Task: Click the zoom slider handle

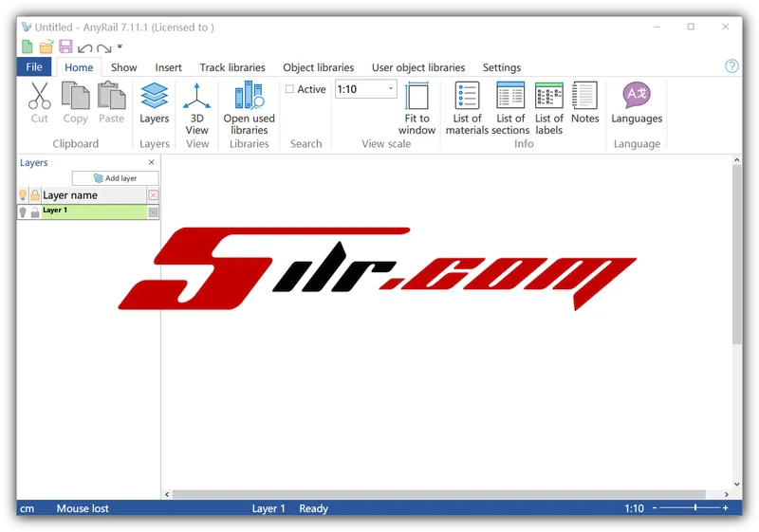Action: pyautogui.click(x=695, y=507)
